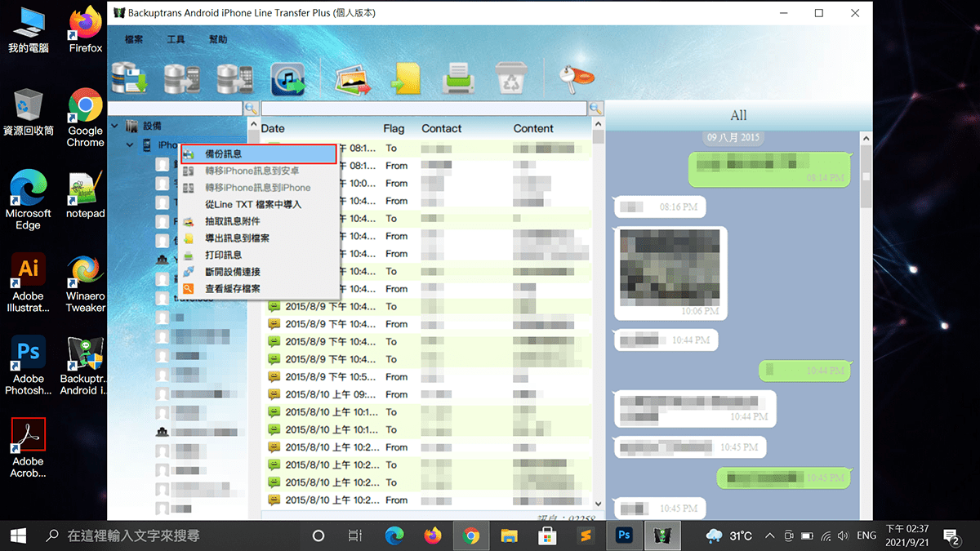The image size is (980, 551).
Task: Choose 從Line TXT 檔案中導入 menu entry
Action: [x=253, y=204]
